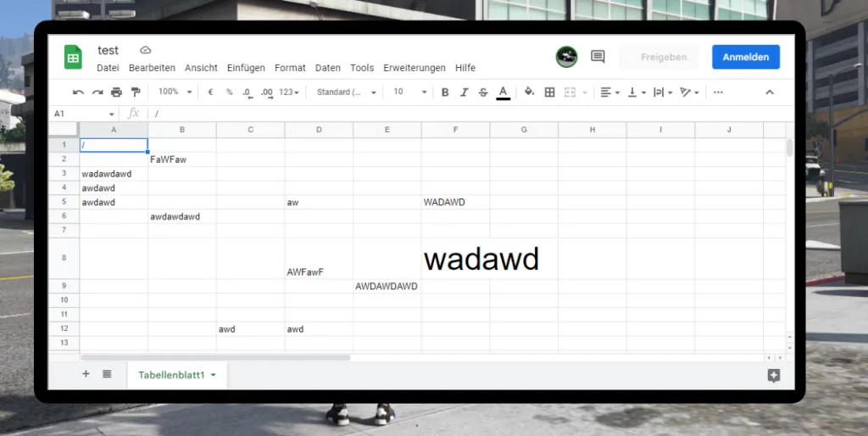Image resolution: width=868 pixels, height=436 pixels.
Task: Open the font size 10 dropdown
Action: click(x=409, y=92)
